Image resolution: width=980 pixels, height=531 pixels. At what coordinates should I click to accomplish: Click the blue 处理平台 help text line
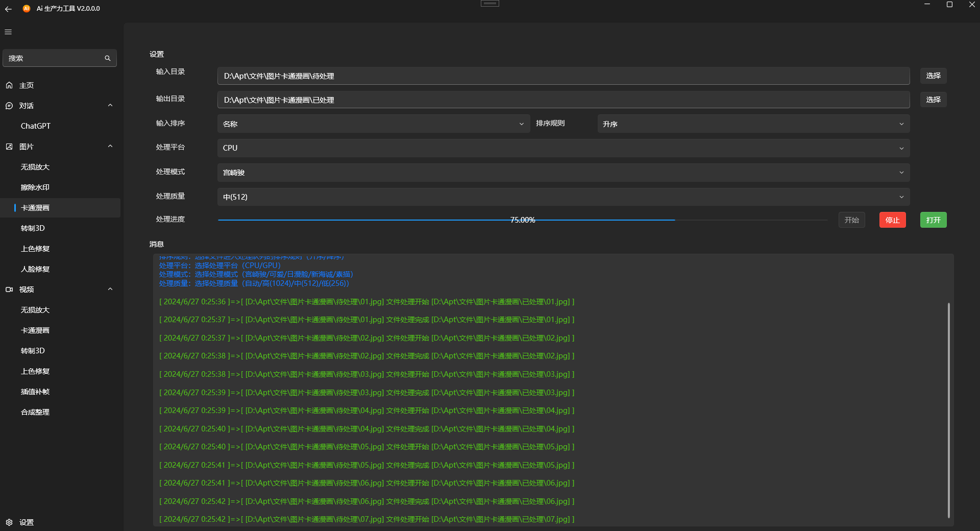(x=220, y=265)
